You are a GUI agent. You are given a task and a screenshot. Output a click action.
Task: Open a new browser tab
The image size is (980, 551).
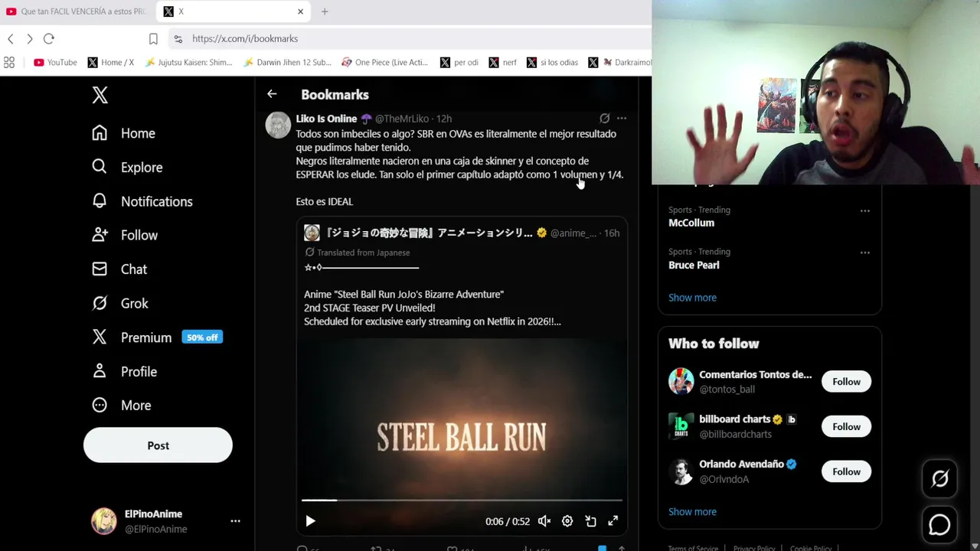325,11
